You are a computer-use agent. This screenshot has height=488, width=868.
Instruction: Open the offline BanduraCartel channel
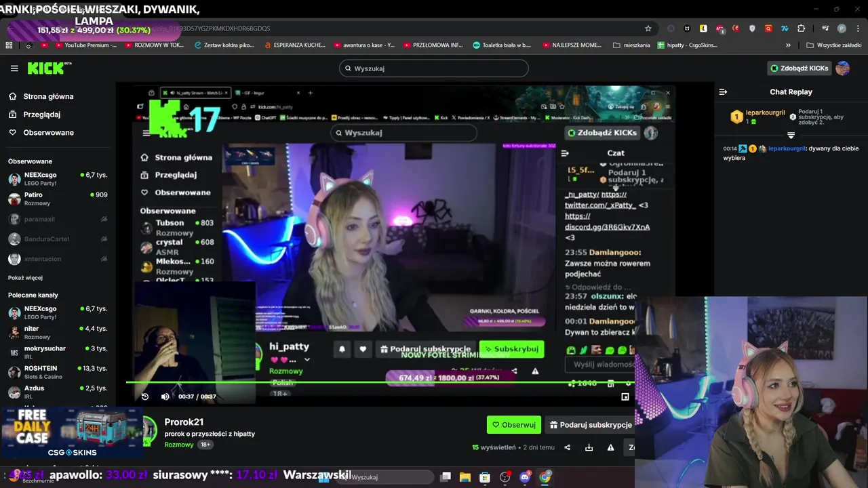(57, 239)
